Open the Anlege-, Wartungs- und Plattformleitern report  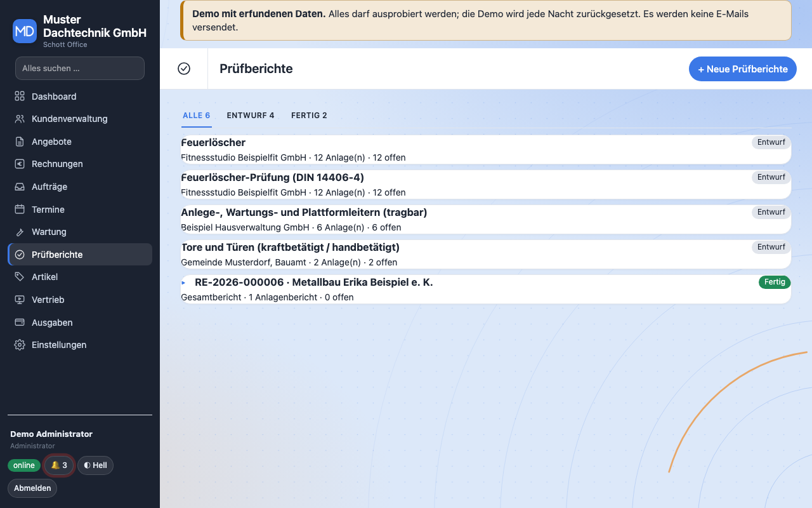[x=486, y=219]
